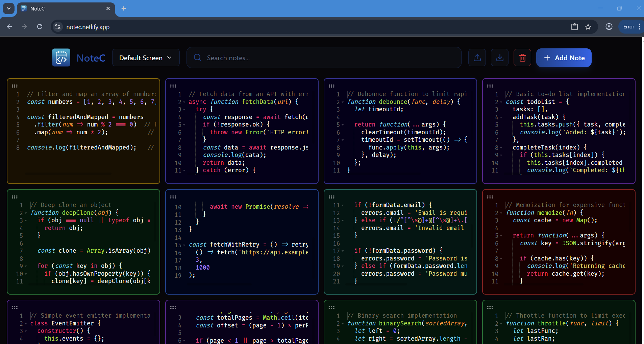The width and height of the screenshot is (644, 344).
Task: Collapse the completeTask fold arrow at line 8
Action: (x=501, y=148)
